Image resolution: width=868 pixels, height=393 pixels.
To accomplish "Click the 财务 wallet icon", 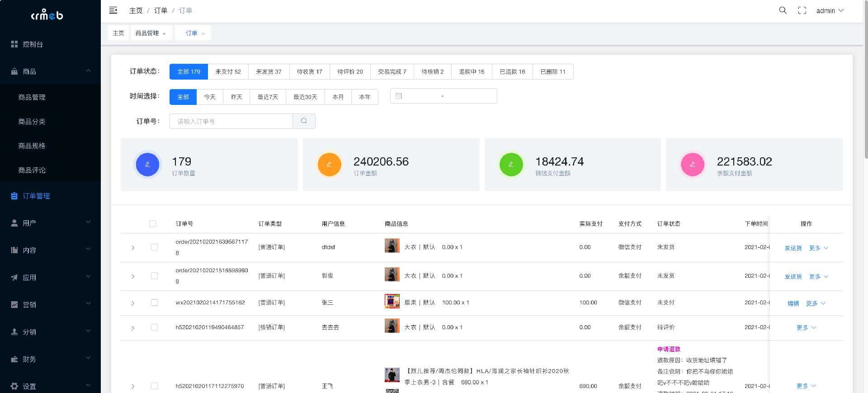I will [x=14, y=359].
